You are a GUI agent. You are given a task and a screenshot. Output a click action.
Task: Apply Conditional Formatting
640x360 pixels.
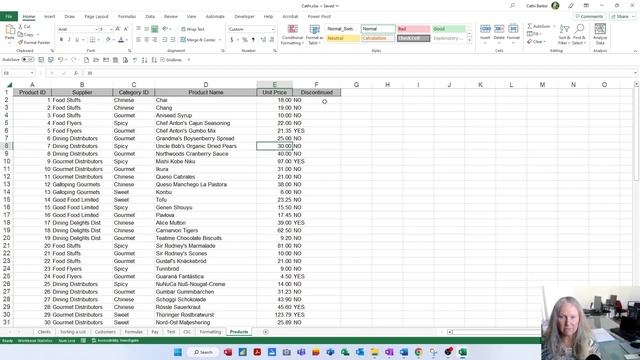292,34
